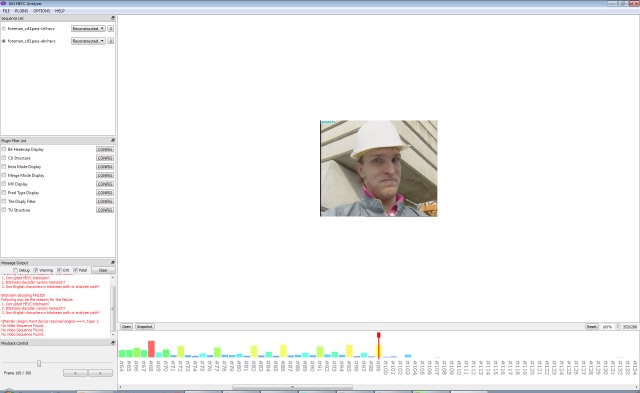This screenshot has height=393, width=640.
Task: Step to the next frame
Action: point(100,373)
